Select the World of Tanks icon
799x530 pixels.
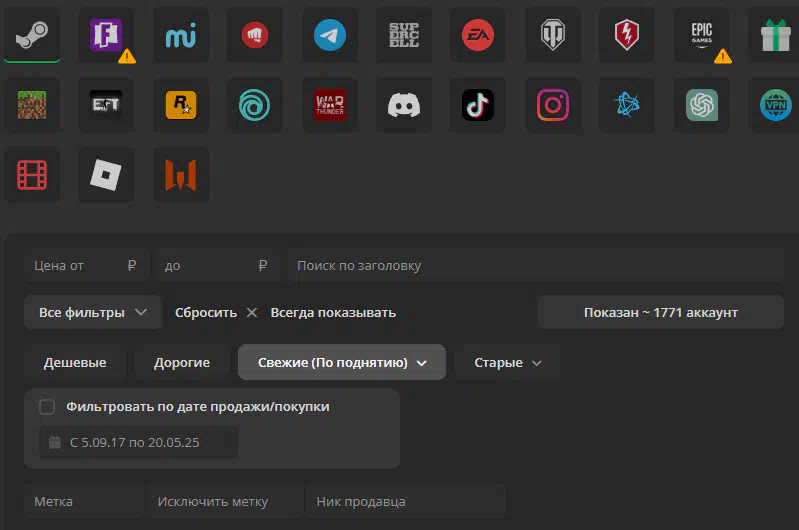pos(553,35)
